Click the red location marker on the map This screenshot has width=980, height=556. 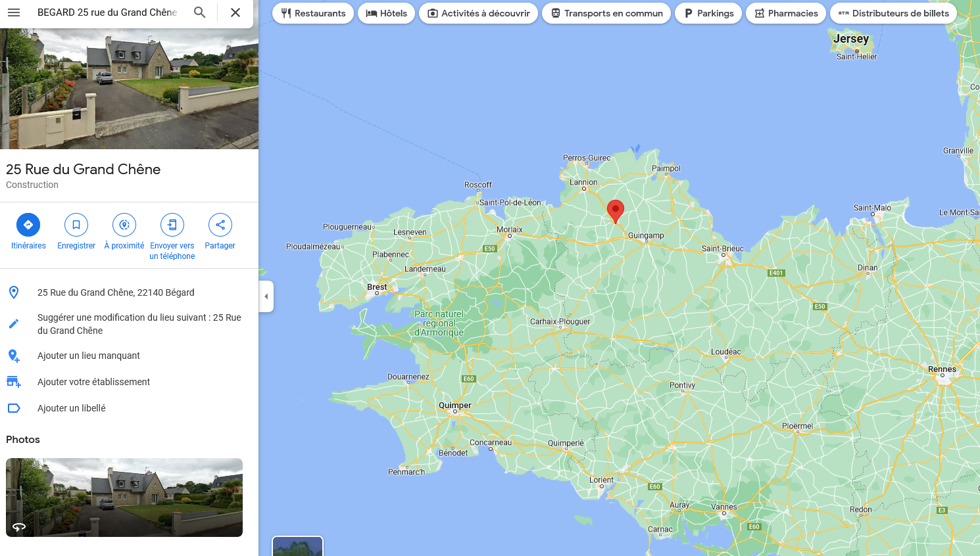click(616, 211)
